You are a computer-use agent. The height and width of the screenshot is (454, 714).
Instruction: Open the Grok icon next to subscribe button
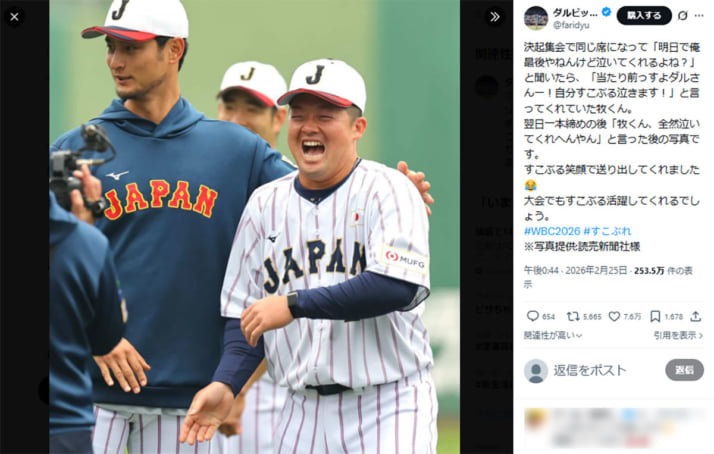click(x=682, y=15)
